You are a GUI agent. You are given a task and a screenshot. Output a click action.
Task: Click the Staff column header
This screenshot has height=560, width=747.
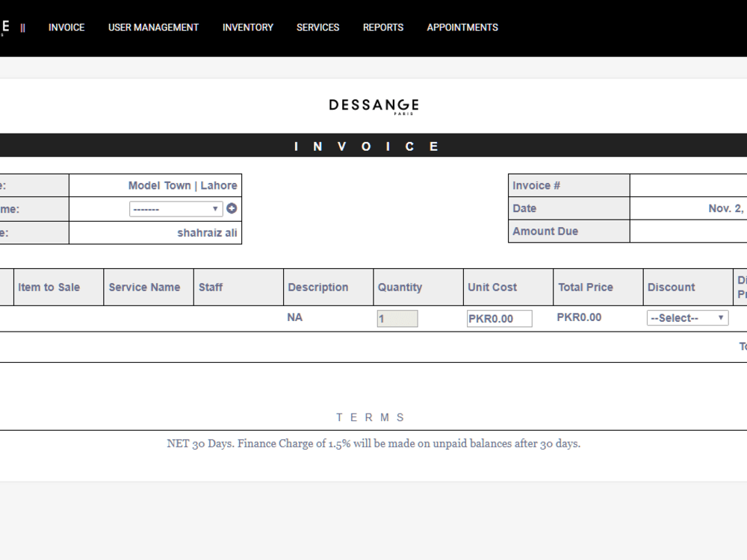tap(239, 287)
